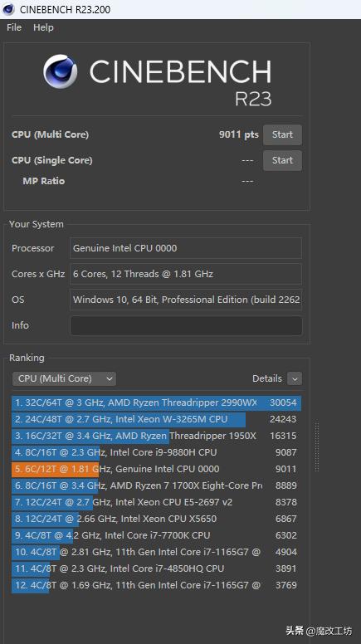Click into the Info text field
Viewport: 361px width, 644px height.
(x=186, y=325)
